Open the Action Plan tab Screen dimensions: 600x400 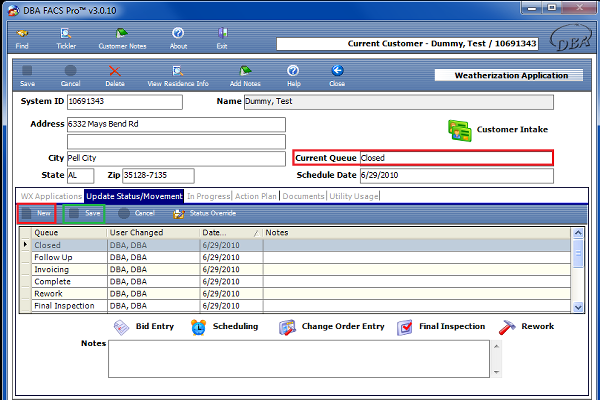tap(256, 196)
